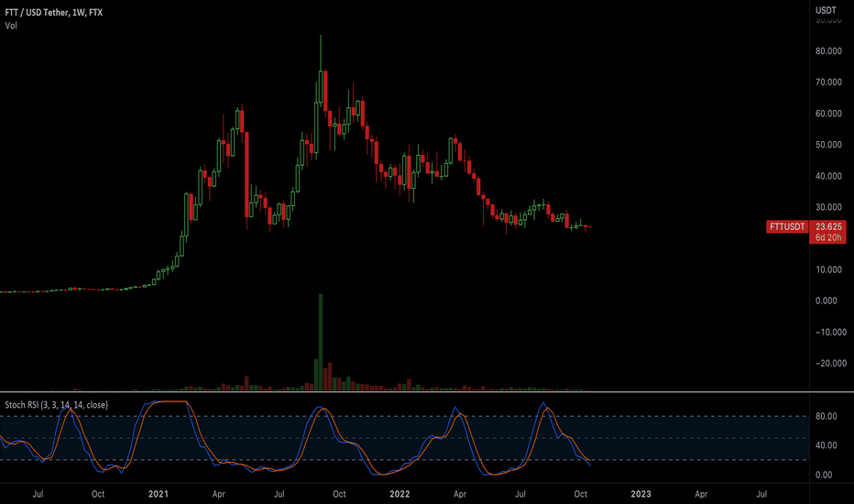The height and width of the screenshot is (504, 854).
Task: Click the 50.000 price axis label
Action: (827, 145)
